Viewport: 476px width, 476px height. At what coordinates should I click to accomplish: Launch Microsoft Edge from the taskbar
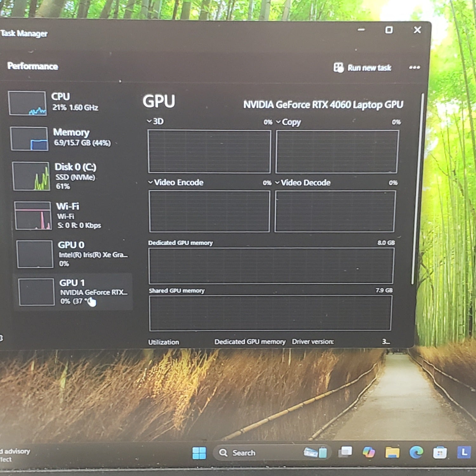point(416,452)
